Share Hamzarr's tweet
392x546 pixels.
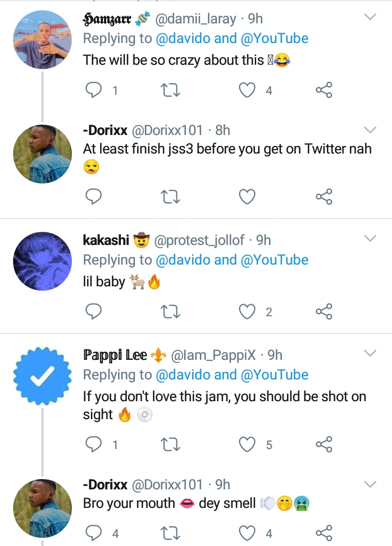324,90
